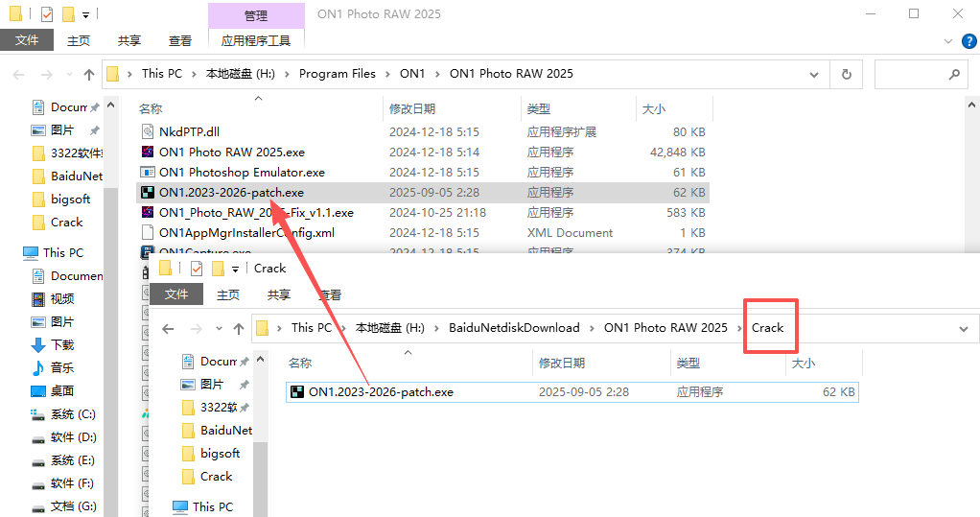Open drive 系统 (C:) in sidebar
The image size is (980, 517).
pos(63,414)
